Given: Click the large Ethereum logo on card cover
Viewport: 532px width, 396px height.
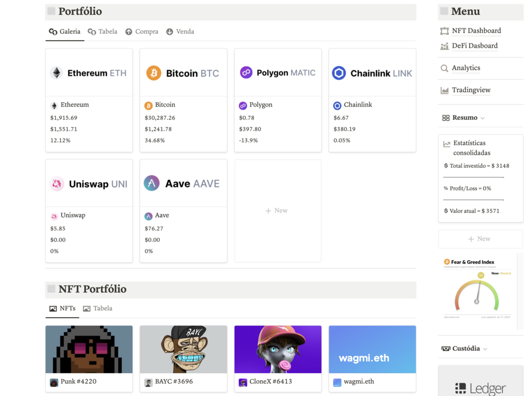Looking at the screenshot, I should [56, 73].
